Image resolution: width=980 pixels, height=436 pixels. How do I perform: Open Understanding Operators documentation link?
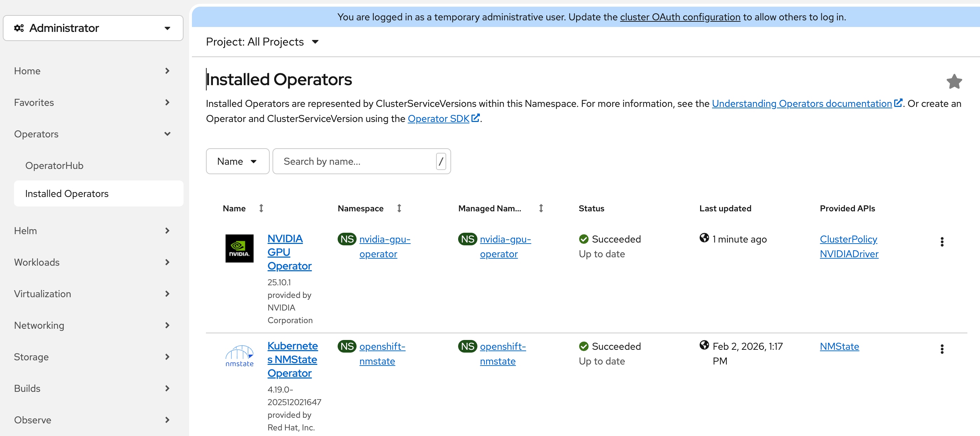click(x=802, y=104)
